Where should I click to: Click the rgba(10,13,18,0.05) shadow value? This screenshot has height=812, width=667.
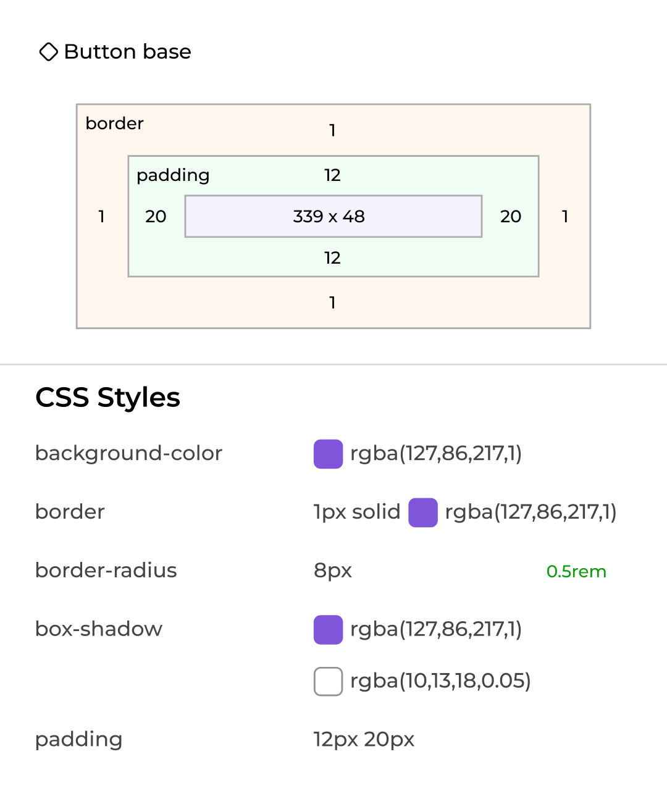pos(440,681)
